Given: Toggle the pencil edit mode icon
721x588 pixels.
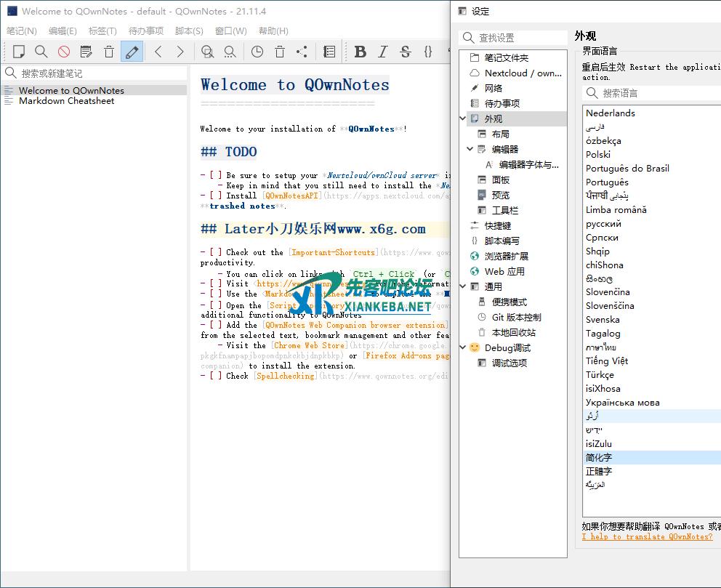Looking at the screenshot, I should pos(132,52).
